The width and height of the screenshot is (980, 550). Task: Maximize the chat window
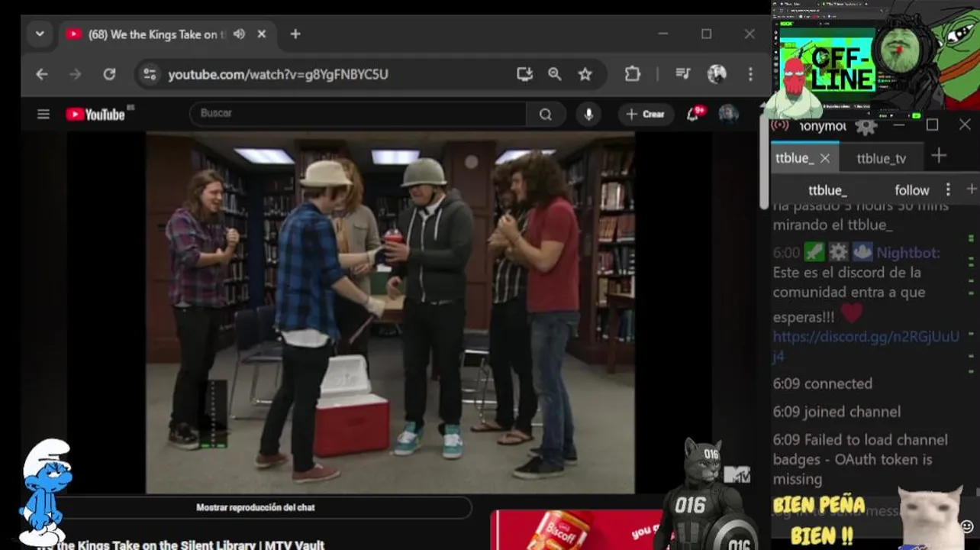(x=932, y=125)
